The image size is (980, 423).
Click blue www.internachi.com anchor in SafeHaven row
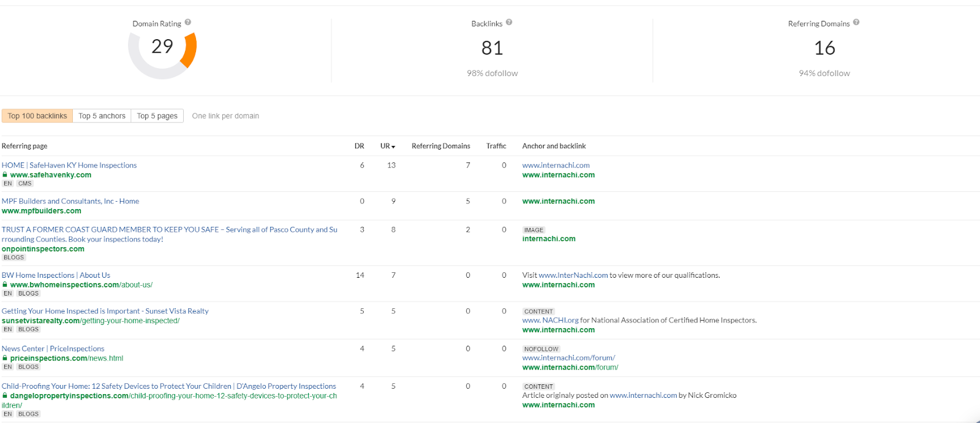click(556, 165)
